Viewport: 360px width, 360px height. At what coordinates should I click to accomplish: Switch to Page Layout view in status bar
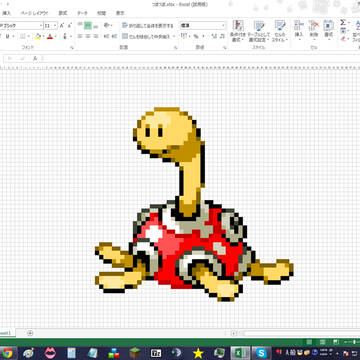[x=322, y=342]
